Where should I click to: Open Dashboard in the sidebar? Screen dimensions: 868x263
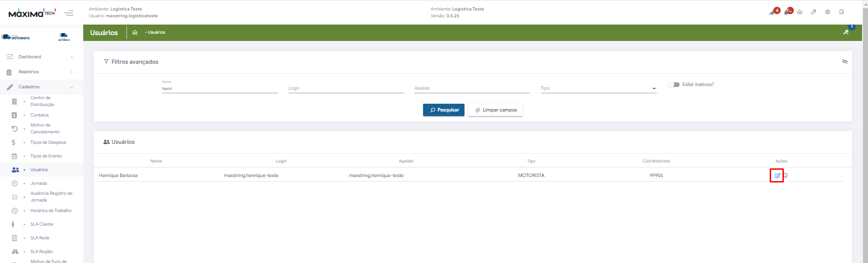30,57
